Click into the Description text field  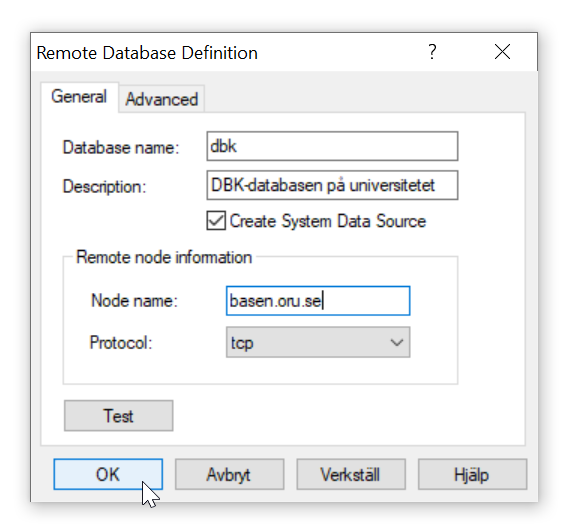click(x=332, y=185)
